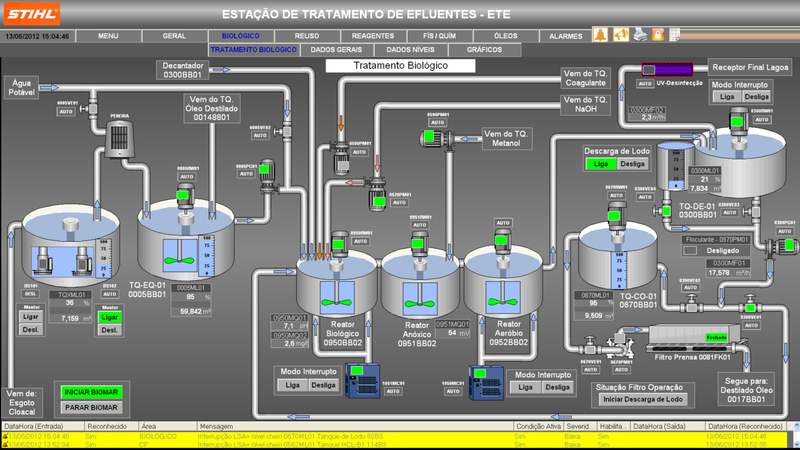
Task: Select the first yellow alarm row
Action: [394, 437]
